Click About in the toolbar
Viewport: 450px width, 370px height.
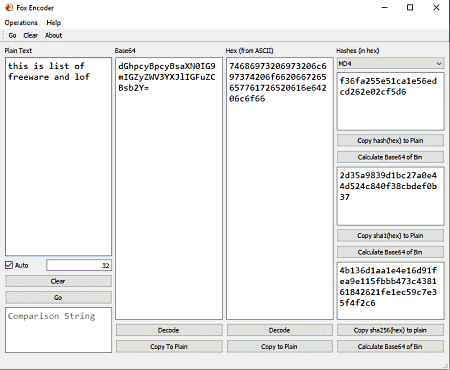pyautogui.click(x=53, y=35)
